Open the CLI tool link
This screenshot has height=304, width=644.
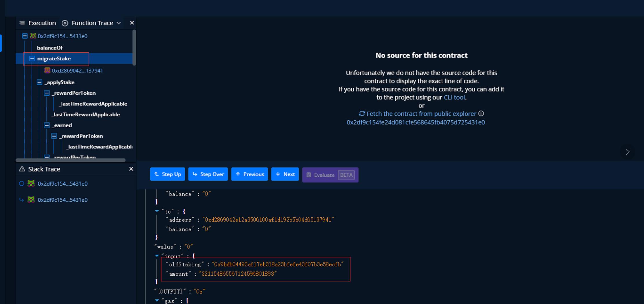pyautogui.click(x=454, y=97)
